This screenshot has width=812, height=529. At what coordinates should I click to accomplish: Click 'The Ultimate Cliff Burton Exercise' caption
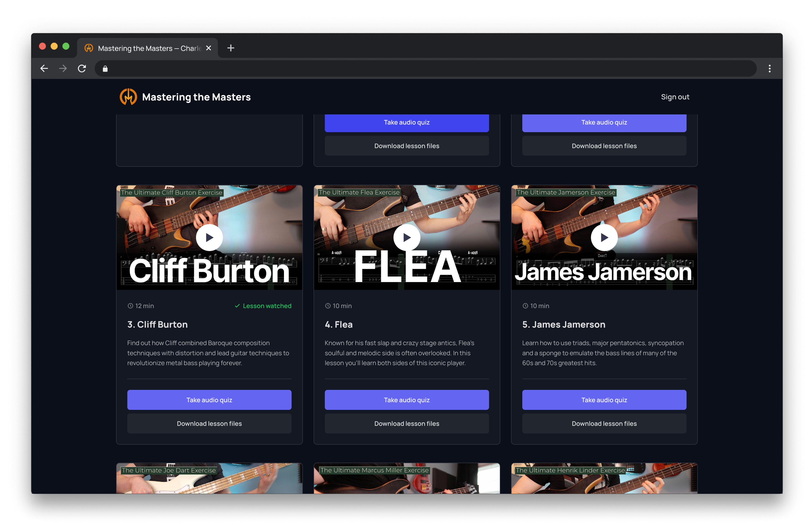(x=172, y=193)
